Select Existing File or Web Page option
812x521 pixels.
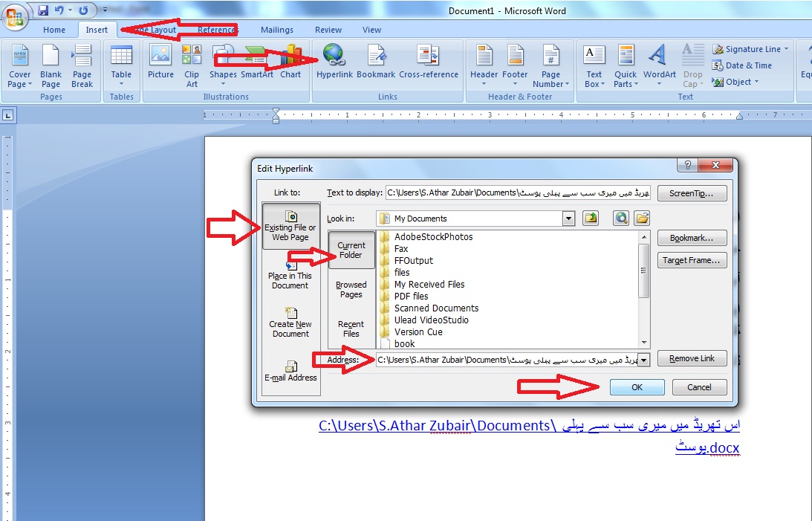290,226
